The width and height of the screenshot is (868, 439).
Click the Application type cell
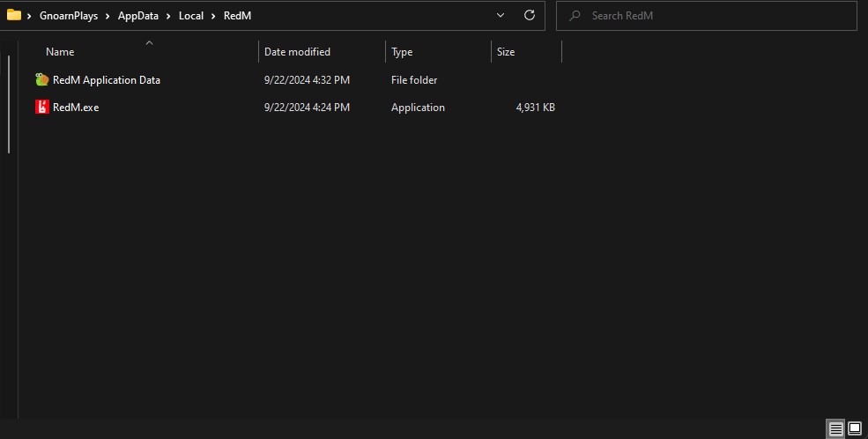click(x=418, y=108)
